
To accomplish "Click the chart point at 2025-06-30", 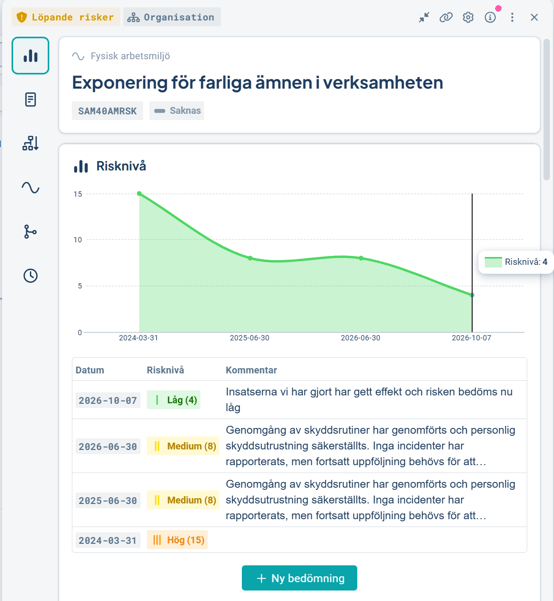I will tap(250, 258).
